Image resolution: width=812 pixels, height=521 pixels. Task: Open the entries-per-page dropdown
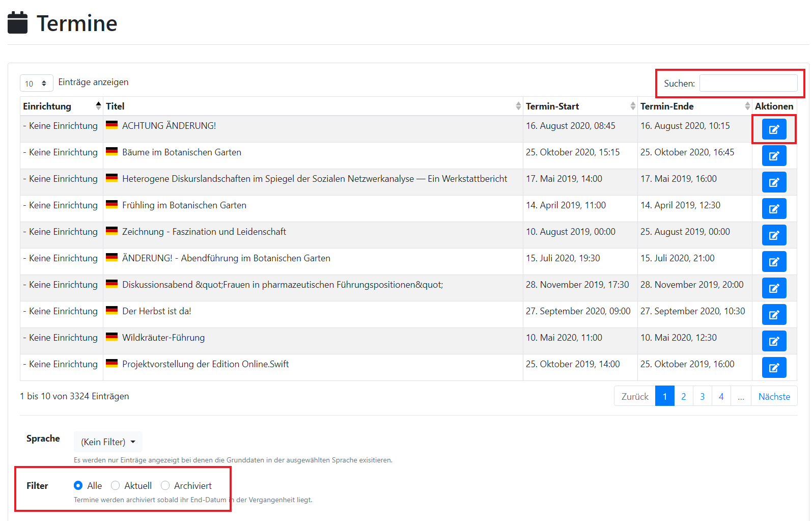tap(36, 84)
